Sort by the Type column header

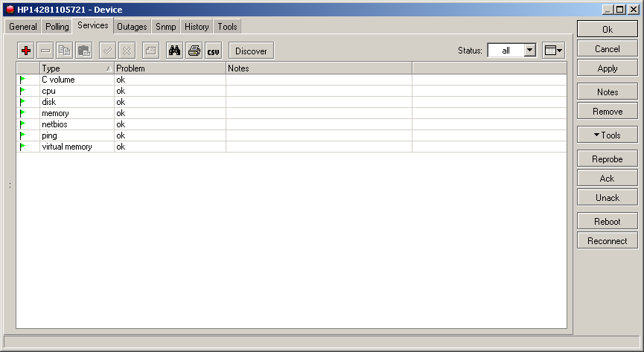tap(77, 68)
